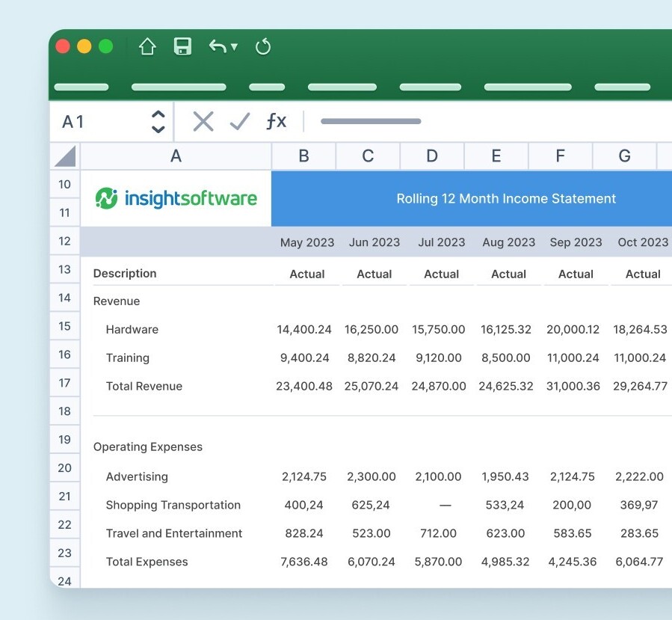The image size is (672, 620).
Task: Open the undo history dropdown arrow
Action: click(x=234, y=47)
